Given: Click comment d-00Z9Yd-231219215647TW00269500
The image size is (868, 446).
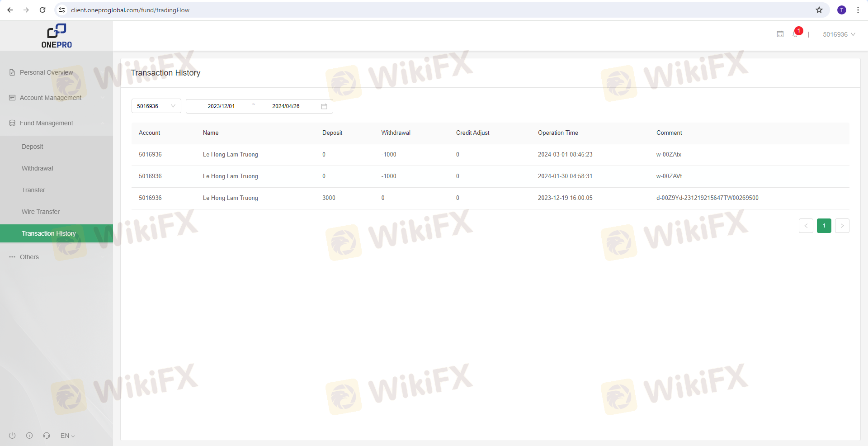Looking at the screenshot, I should click(708, 198).
